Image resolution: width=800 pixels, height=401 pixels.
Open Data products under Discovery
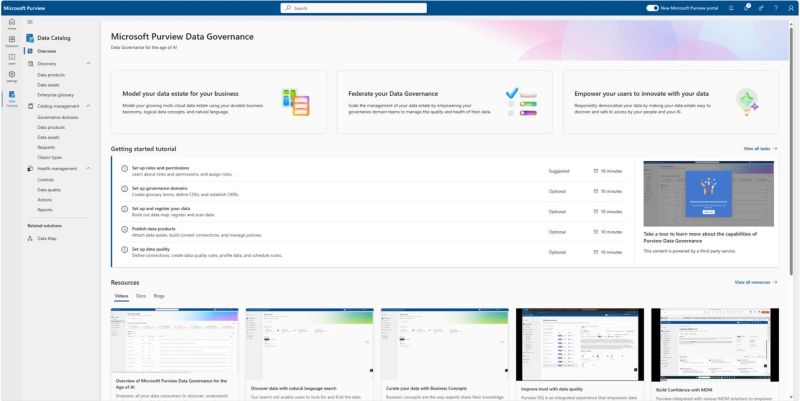click(51, 75)
